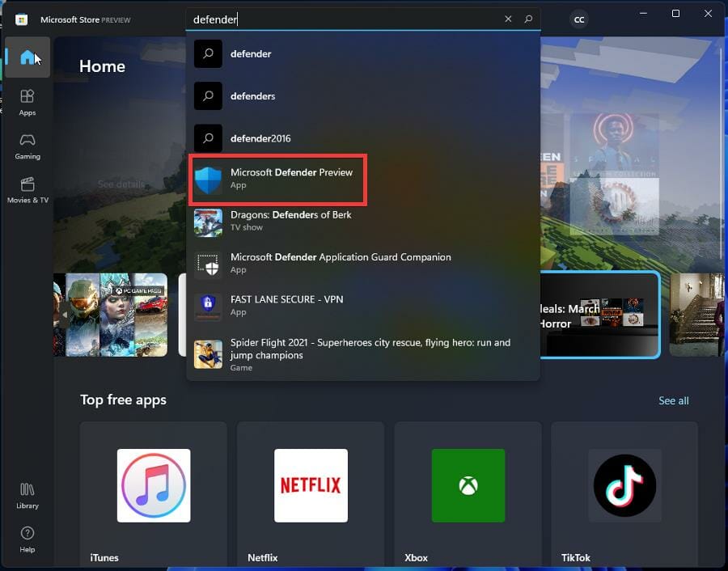Open the March Horror deals tile
The height and width of the screenshot is (571, 728).
[600, 315]
